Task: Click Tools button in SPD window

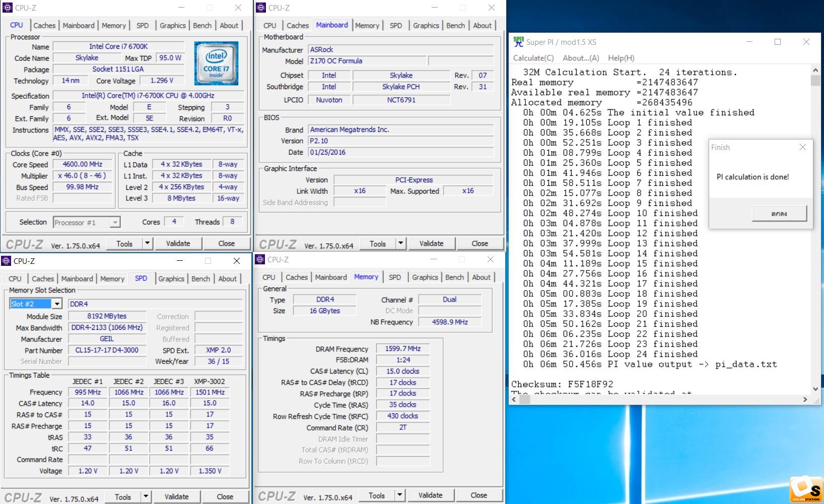Action: tap(123, 496)
